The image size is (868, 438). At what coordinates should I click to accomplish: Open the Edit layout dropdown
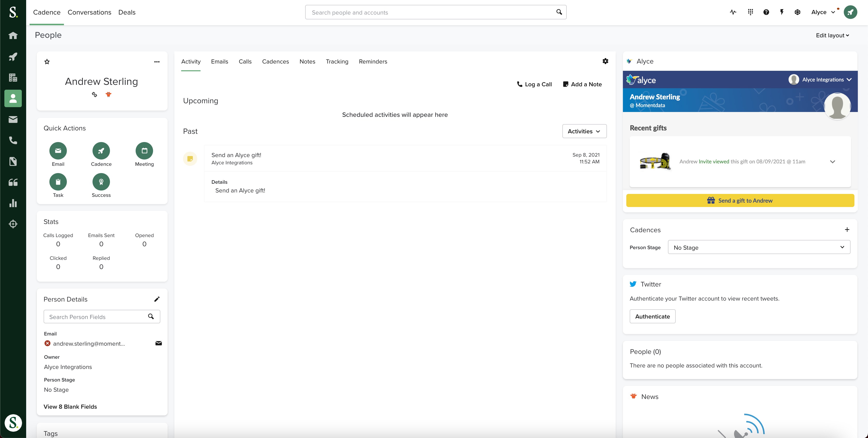[x=832, y=35]
